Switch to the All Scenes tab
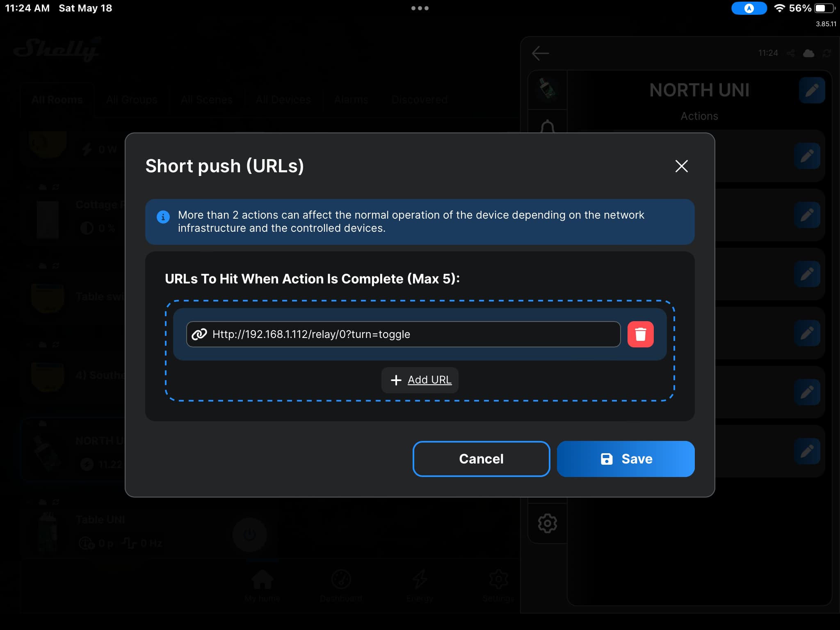 coord(206,100)
